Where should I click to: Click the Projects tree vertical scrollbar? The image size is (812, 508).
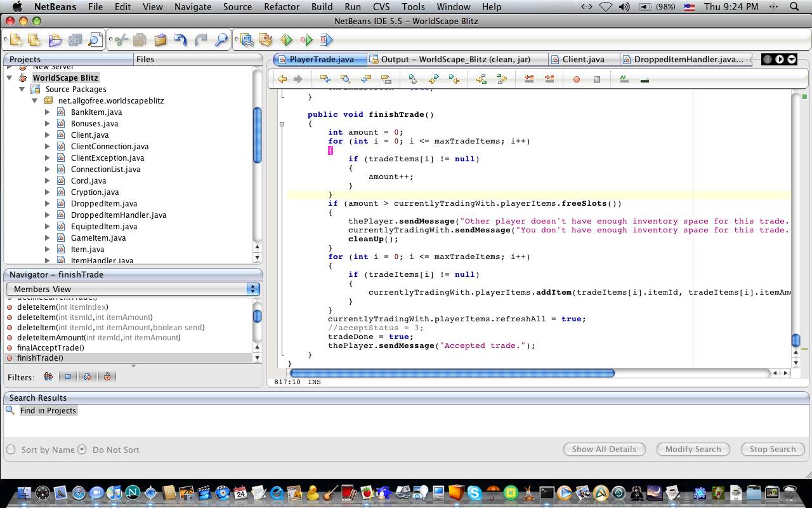pos(257,135)
